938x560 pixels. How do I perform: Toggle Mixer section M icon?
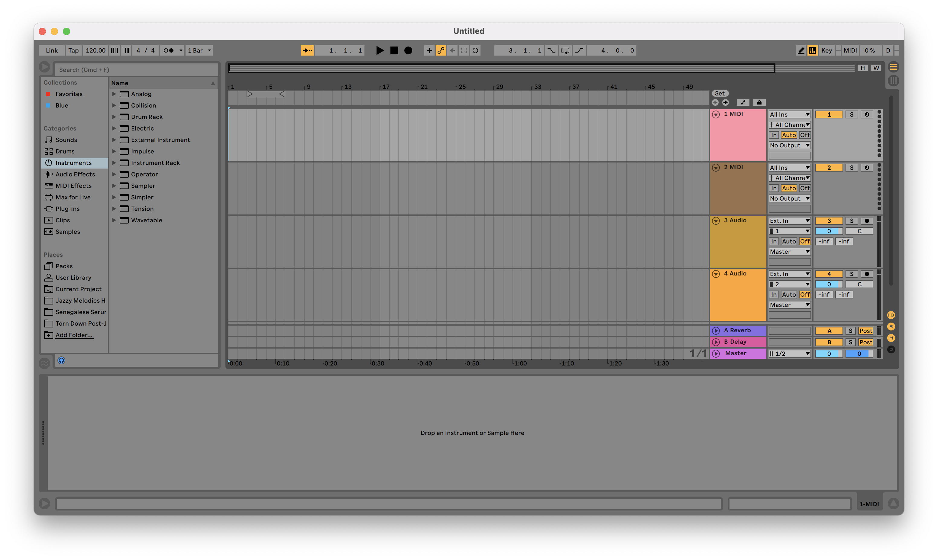point(891,338)
